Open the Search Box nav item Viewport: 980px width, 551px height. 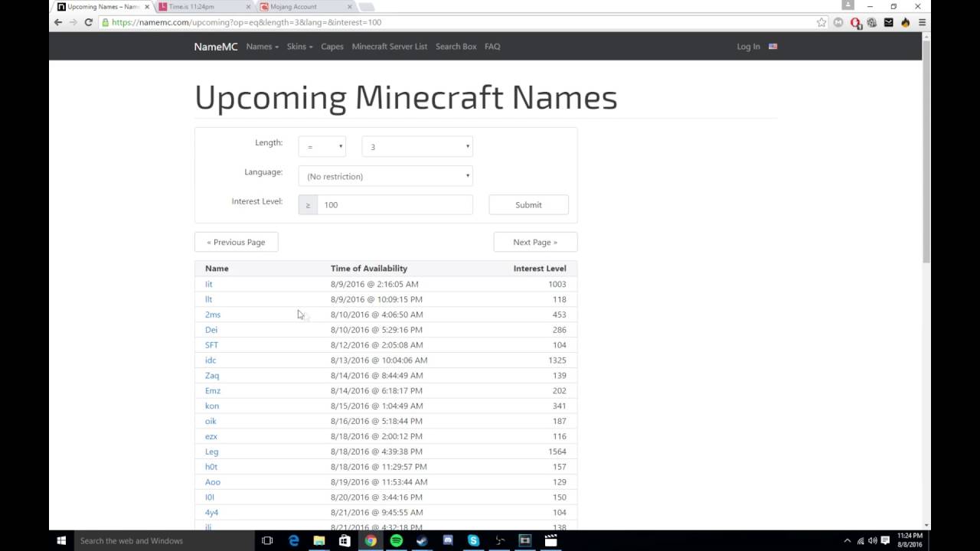tap(456, 47)
